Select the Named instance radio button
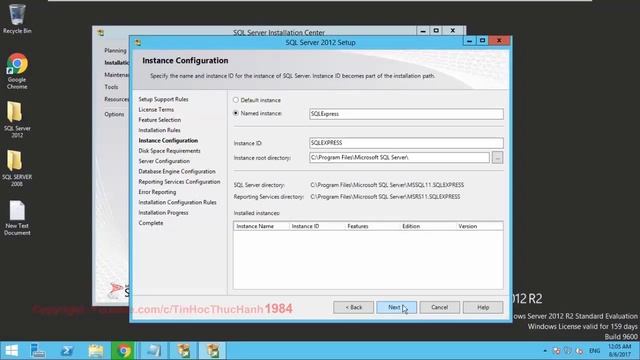This screenshot has width=640, height=360. (236, 113)
